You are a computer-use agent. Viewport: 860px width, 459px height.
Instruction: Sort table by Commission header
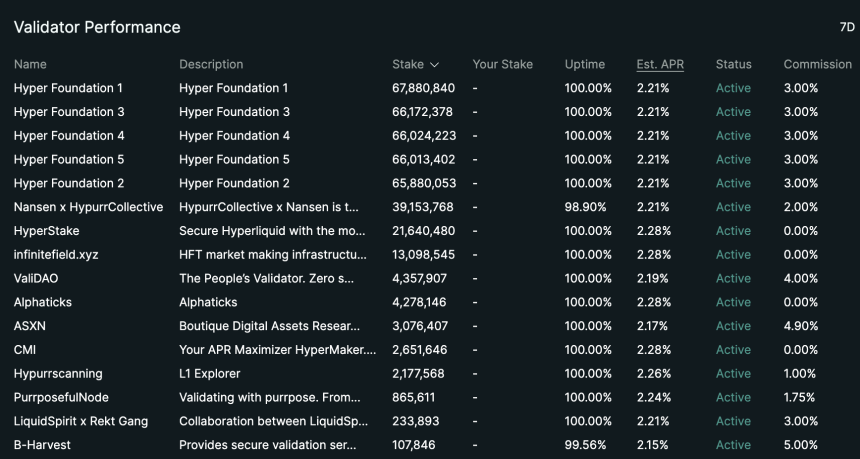[817, 64]
